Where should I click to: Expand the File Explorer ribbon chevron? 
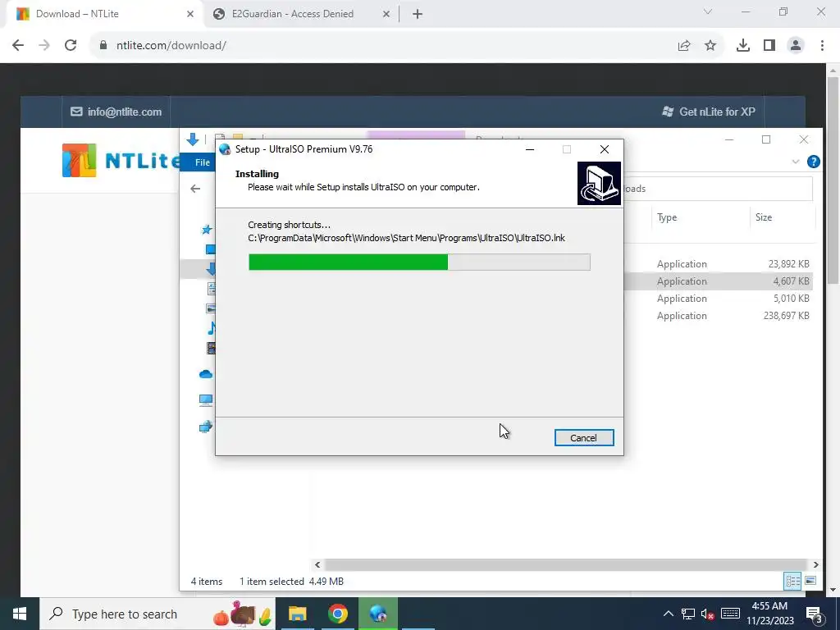pos(796,162)
